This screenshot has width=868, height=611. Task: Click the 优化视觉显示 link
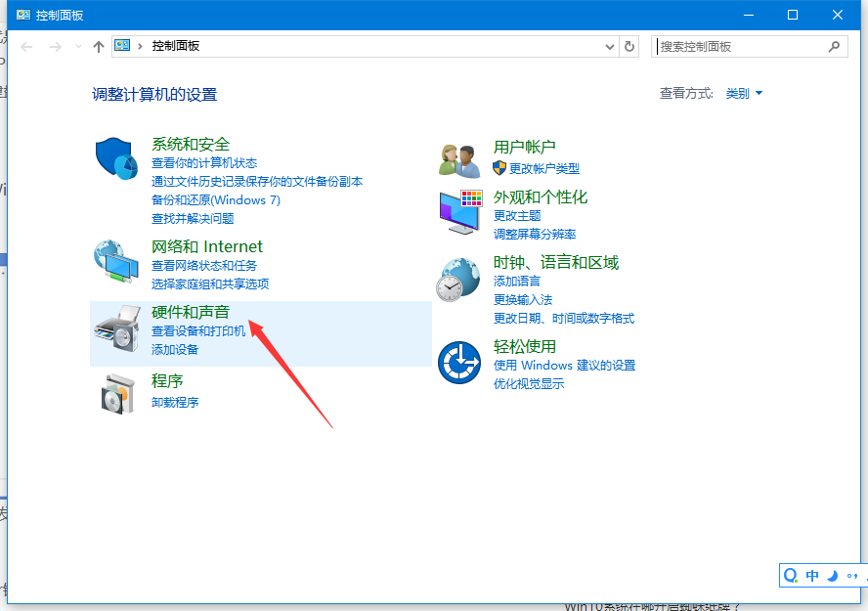pos(529,384)
